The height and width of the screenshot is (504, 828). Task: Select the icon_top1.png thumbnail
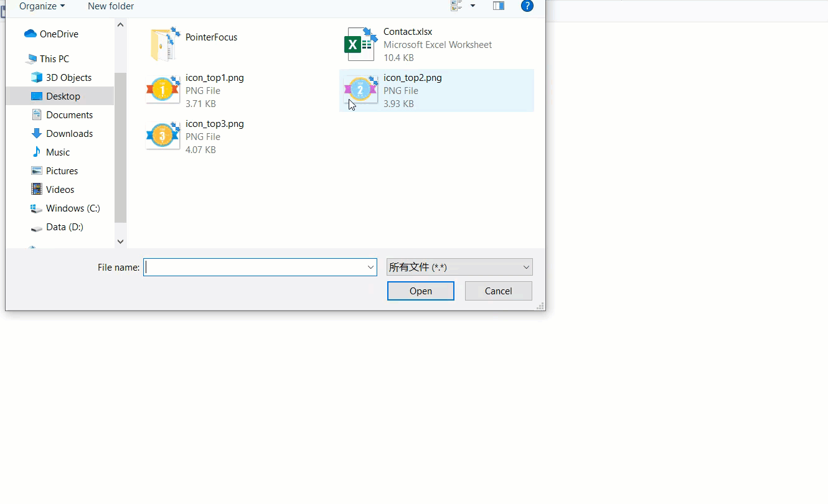click(162, 89)
